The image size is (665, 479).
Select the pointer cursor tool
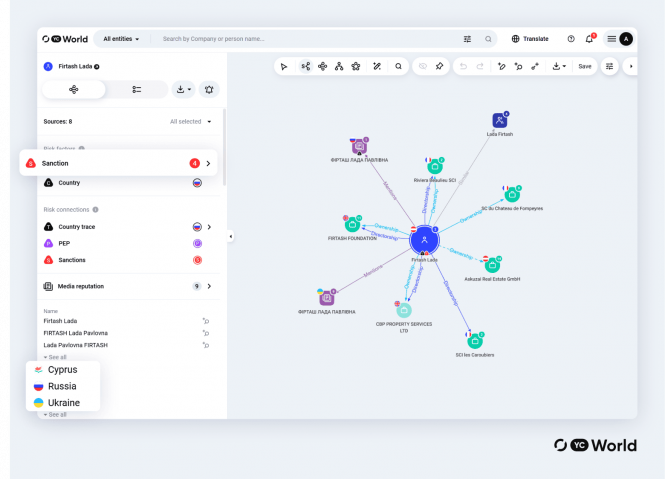tap(284, 66)
